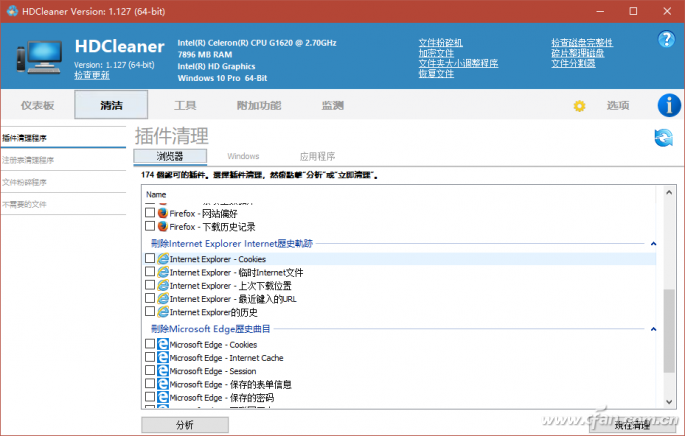The width and height of the screenshot is (685, 436).
Task: Switch to the 仪表板 tab
Action: click(38, 105)
